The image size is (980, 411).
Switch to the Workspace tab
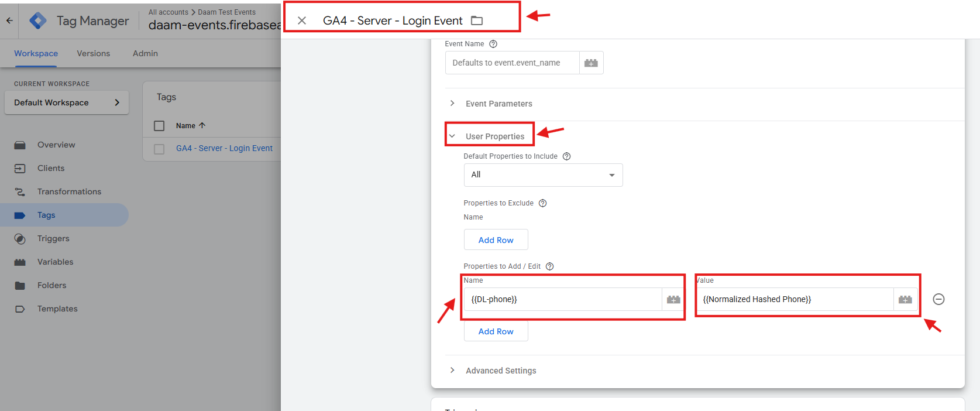[36, 53]
